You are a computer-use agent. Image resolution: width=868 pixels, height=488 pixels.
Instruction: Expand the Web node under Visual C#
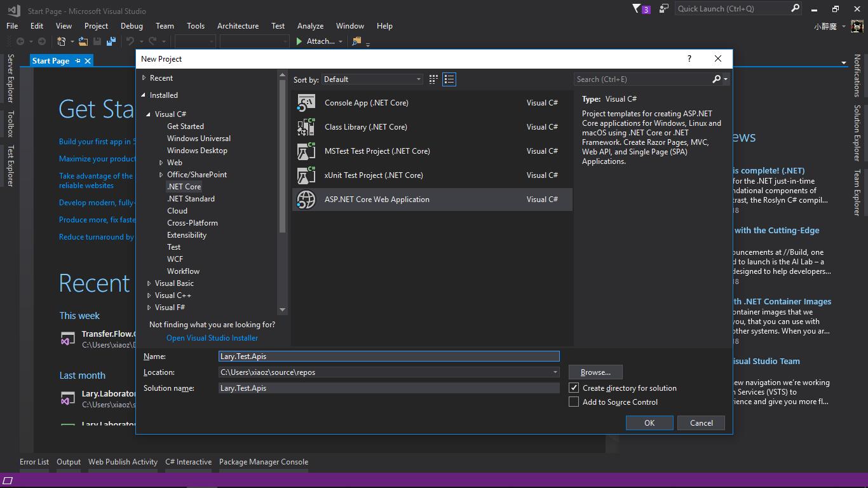pyautogui.click(x=161, y=163)
